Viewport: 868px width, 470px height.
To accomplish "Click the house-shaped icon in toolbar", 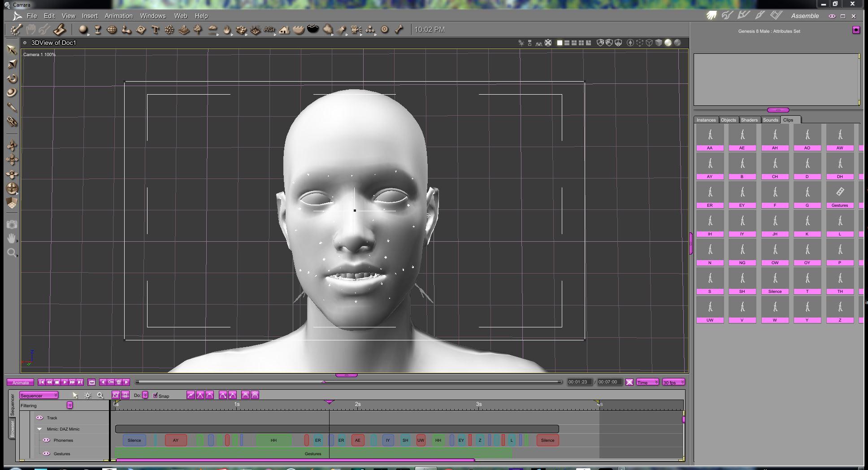I will (x=284, y=30).
